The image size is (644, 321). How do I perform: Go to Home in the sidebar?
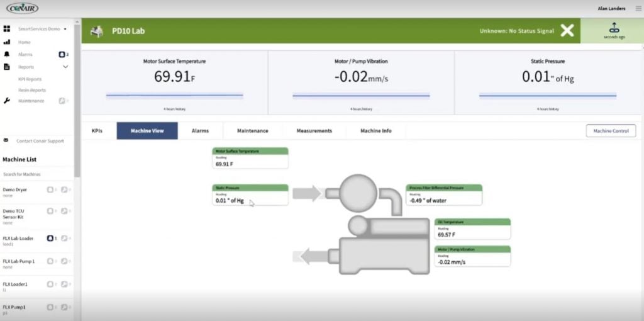[25, 42]
